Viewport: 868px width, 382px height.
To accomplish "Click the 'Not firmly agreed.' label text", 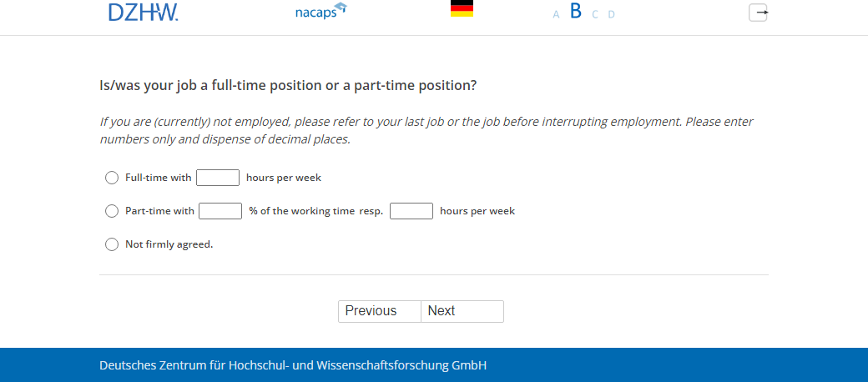I will pyautogui.click(x=169, y=244).
